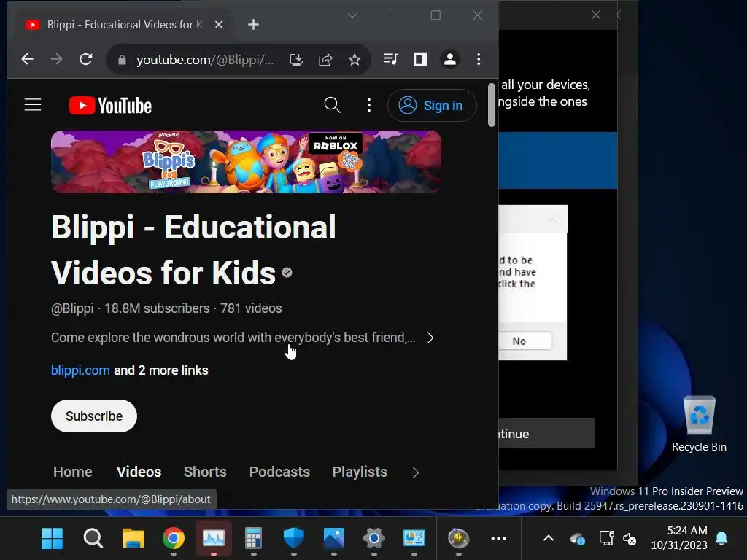Open YouTube search magnifier icon

click(332, 105)
